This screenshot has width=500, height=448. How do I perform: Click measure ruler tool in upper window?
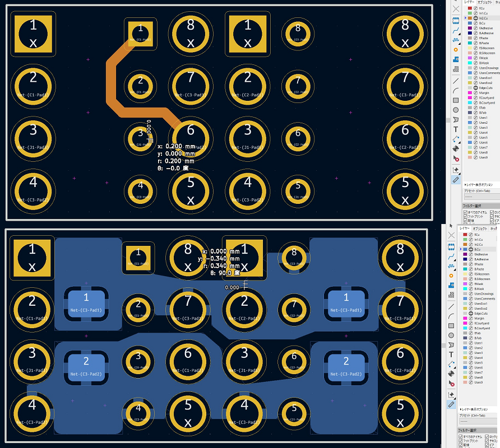click(456, 180)
